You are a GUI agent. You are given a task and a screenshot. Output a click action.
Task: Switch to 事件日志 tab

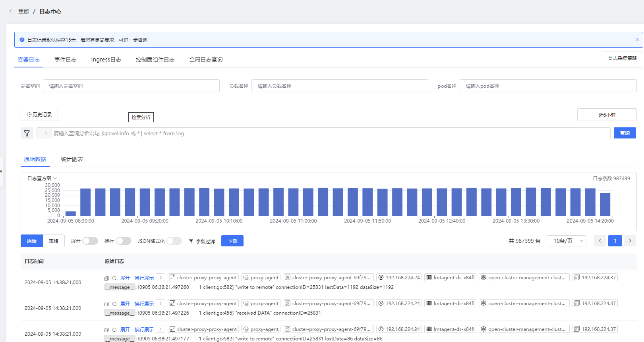pyautogui.click(x=66, y=60)
